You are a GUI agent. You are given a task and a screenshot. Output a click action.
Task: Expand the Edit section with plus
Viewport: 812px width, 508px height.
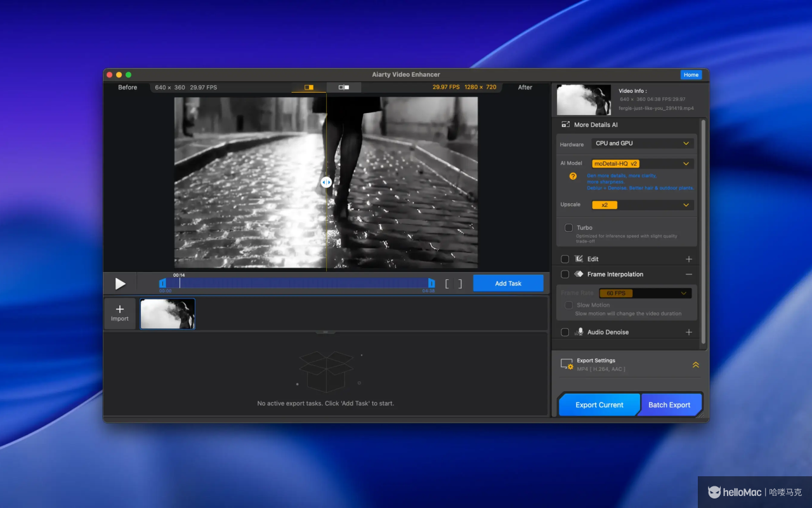689,259
